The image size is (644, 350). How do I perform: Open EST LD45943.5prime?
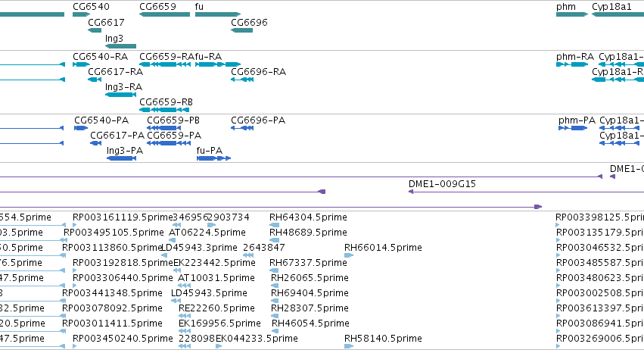(209, 293)
